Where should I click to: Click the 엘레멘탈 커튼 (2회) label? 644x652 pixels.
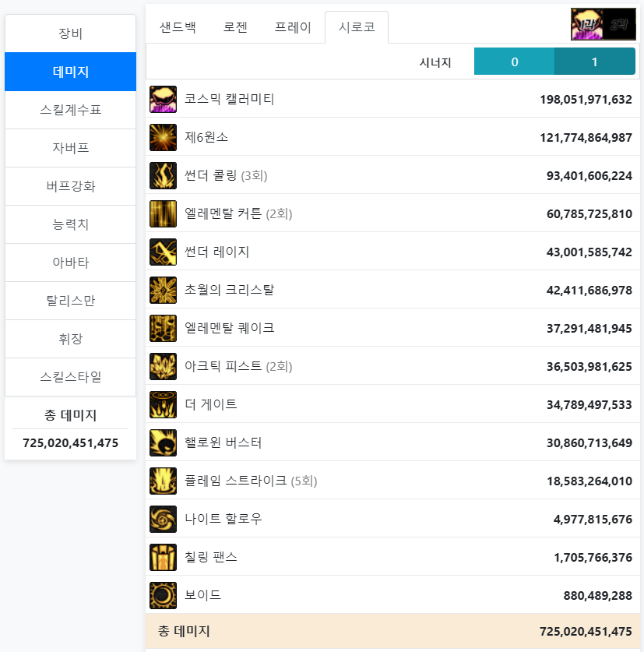pos(238,213)
